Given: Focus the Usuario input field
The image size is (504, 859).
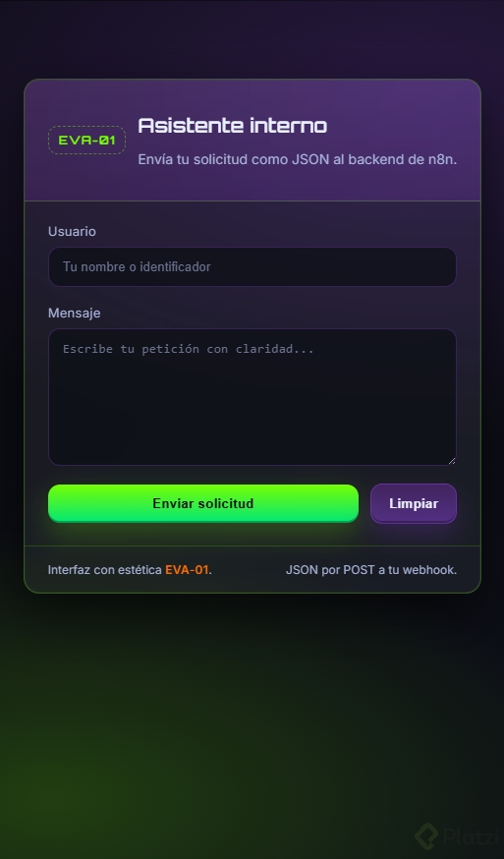Looking at the screenshot, I should click(x=252, y=266).
